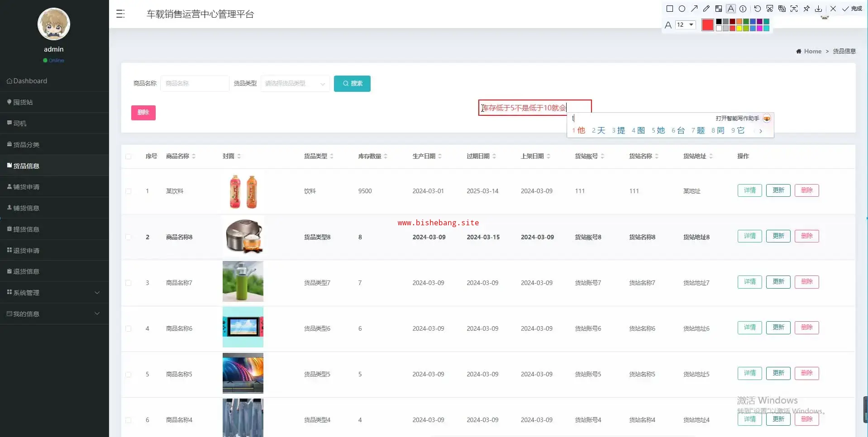This screenshot has width=868, height=437.
Task: Collapse sidebar with hamburger menu icon
Action: click(x=120, y=14)
